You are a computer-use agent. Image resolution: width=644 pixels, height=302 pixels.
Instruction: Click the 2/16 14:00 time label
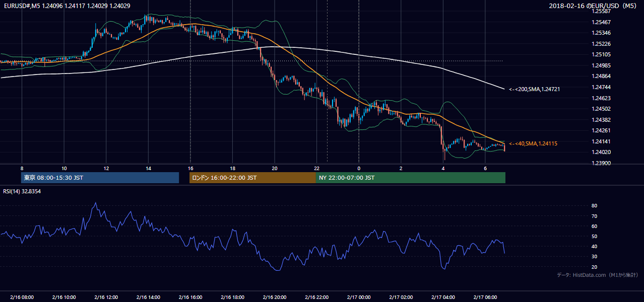click(x=148, y=297)
